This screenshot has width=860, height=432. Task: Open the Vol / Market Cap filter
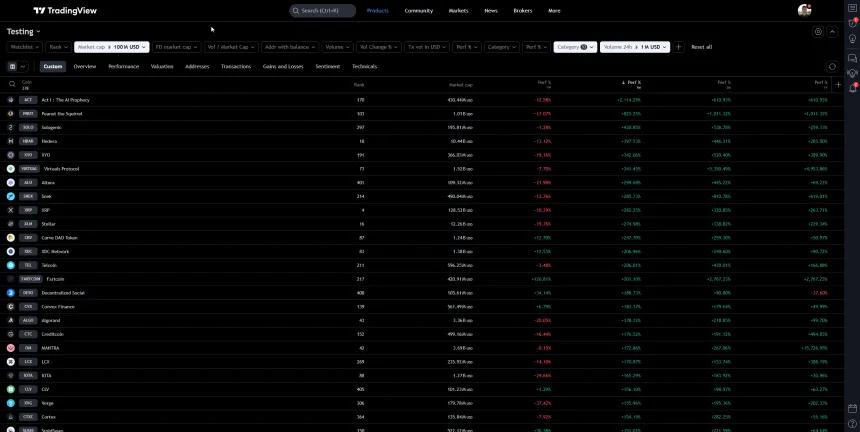[x=231, y=47]
